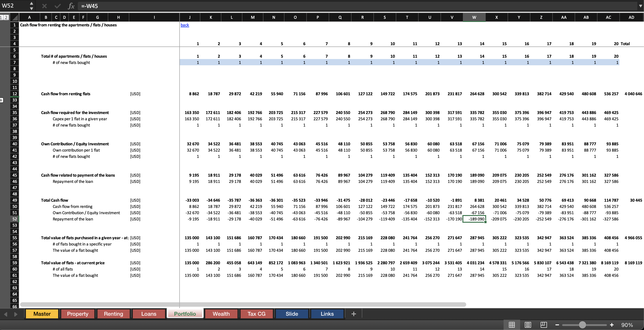Cancel the formula entry with X icon
The width and height of the screenshot is (644, 330).
[44, 6]
